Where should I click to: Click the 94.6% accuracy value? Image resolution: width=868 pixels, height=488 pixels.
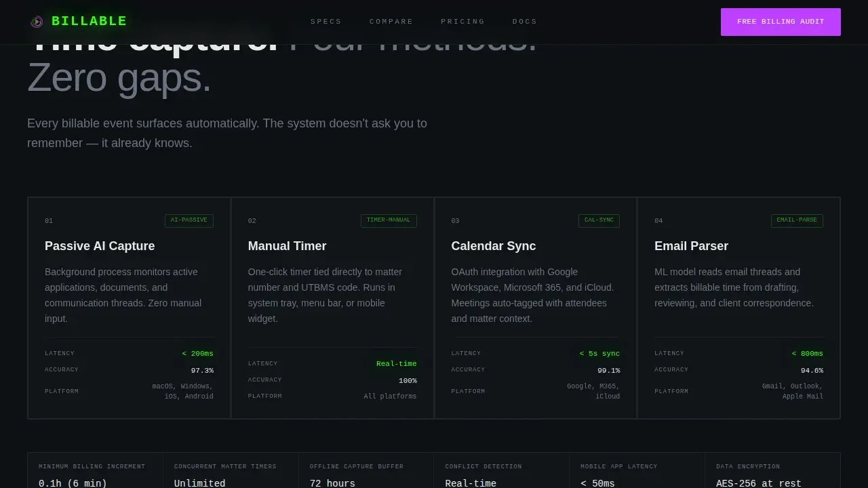pos(812,371)
